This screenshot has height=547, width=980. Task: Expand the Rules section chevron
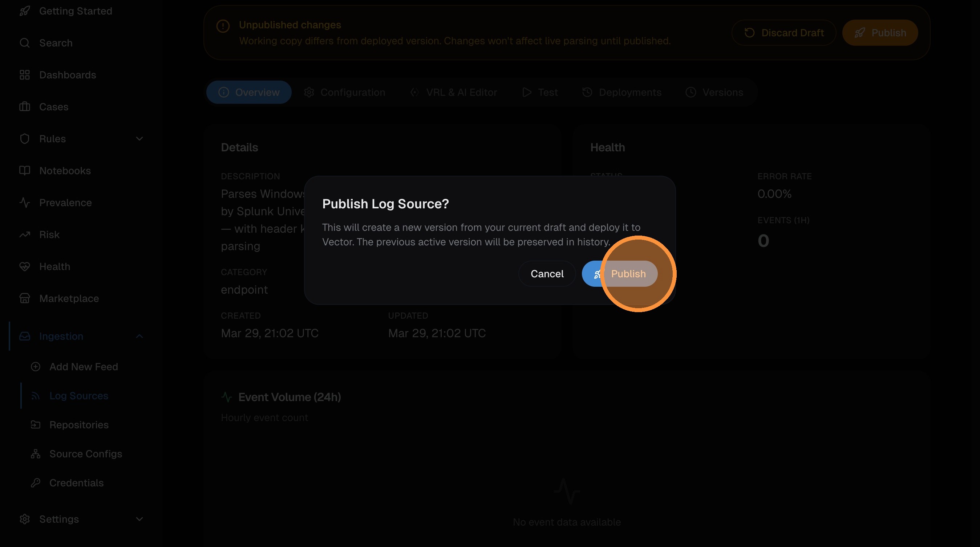(139, 139)
